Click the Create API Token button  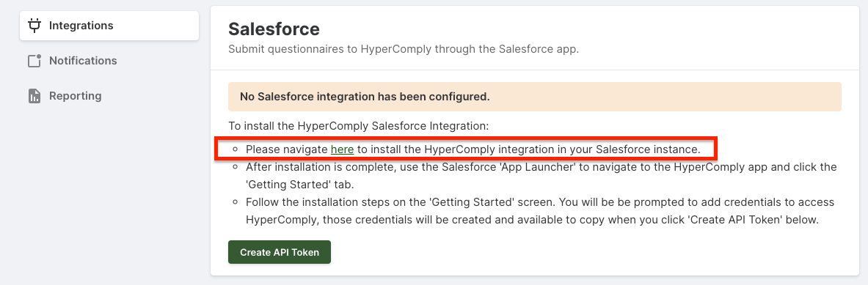coord(280,253)
